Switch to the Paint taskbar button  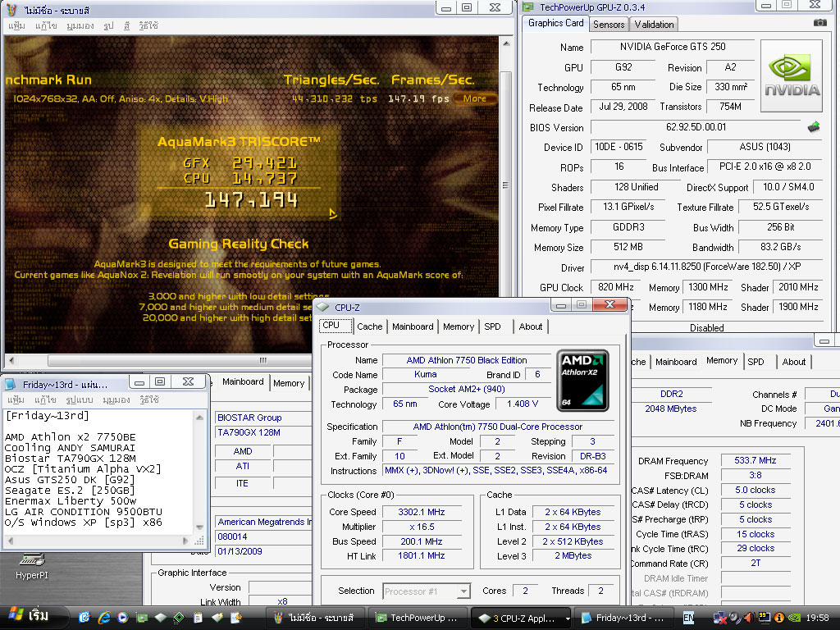click(316, 618)
